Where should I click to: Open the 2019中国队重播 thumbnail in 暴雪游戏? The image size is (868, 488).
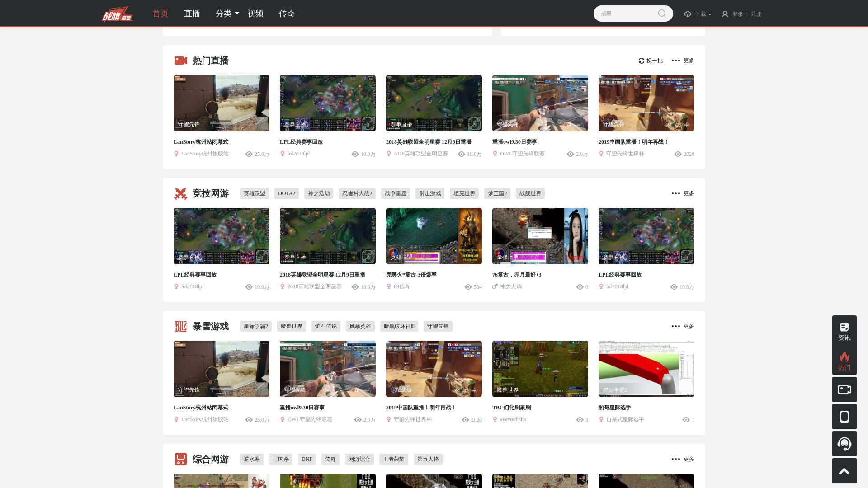434,369
